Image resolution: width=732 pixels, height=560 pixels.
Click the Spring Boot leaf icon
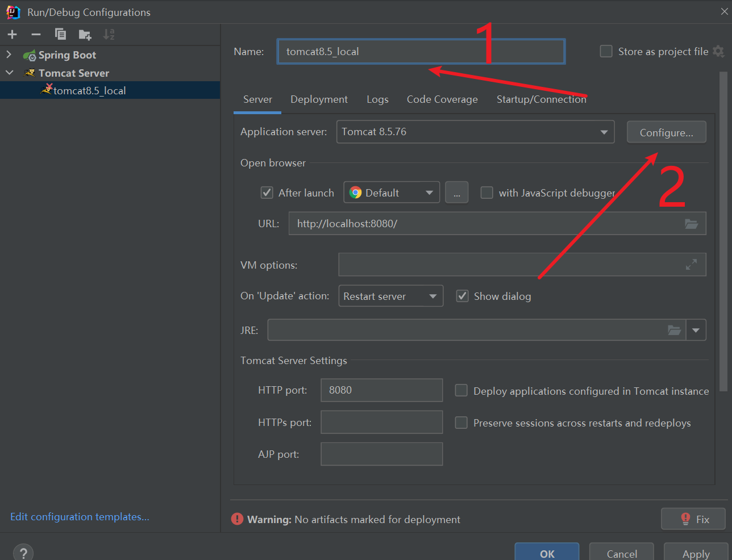coord(29,55)
